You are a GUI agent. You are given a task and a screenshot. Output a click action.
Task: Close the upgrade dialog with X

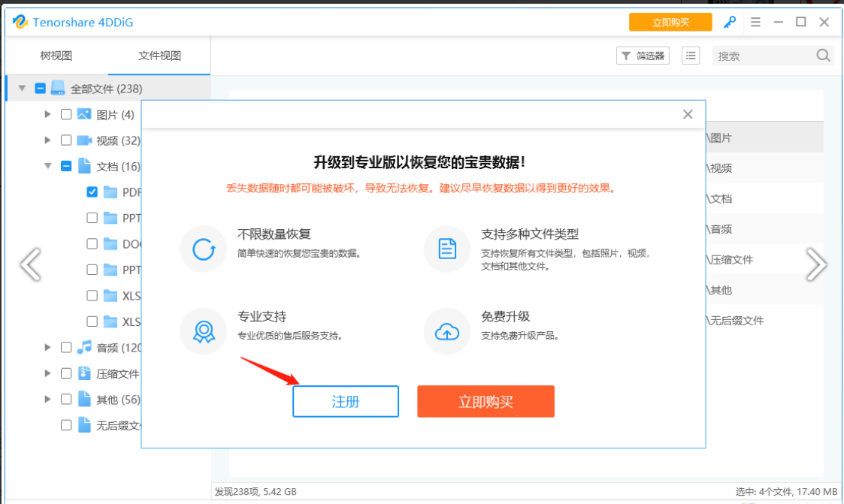coord(688,114)
